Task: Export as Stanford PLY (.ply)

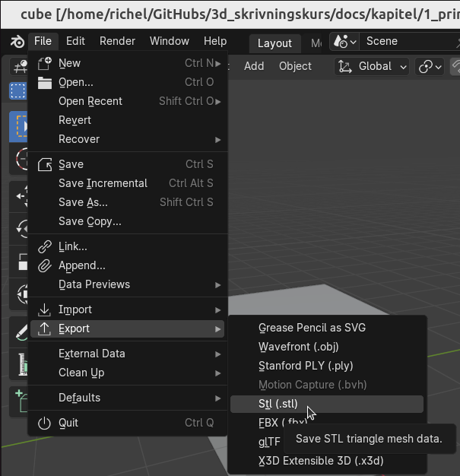Action: point(327,366)
